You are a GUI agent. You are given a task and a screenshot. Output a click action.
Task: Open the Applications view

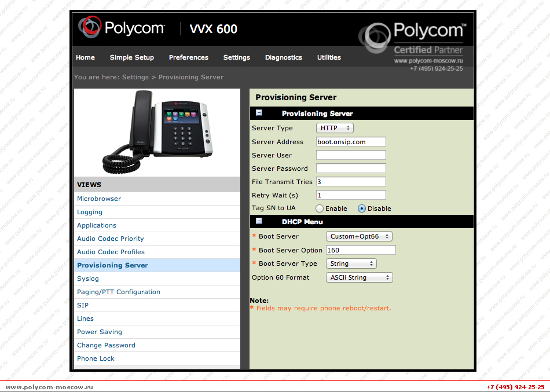pyautogui.click(x=97, y=225)
